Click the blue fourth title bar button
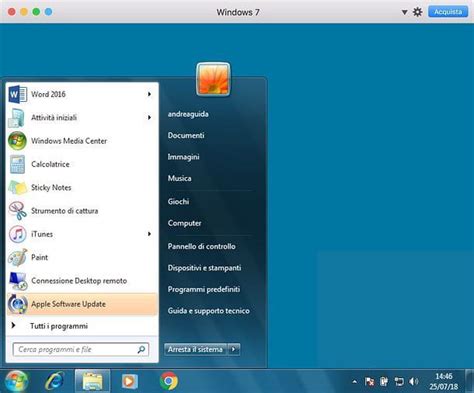474x393 pixels. (48, 12)
